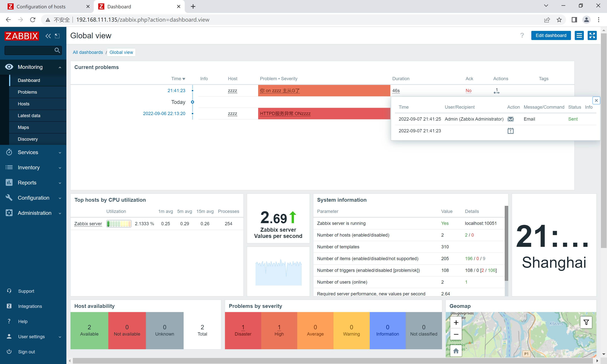Close the actions popup window
The height and width of the screenshot is (364, 607).
596,100
